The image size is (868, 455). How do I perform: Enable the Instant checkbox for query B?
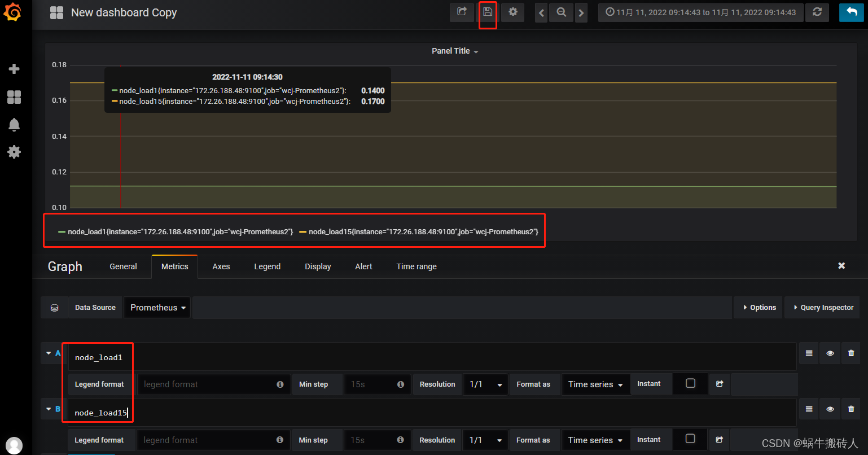pyautogui.click(x=690, y=440)
